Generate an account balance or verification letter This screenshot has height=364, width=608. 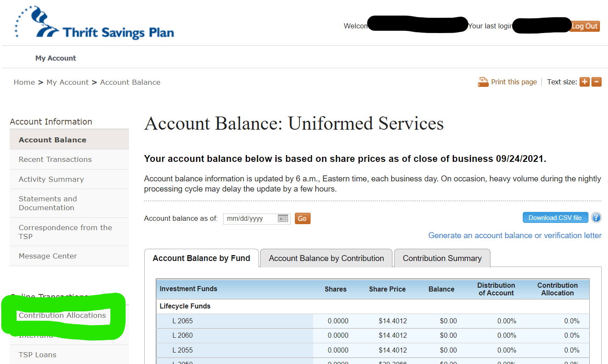tap(515, 235)
